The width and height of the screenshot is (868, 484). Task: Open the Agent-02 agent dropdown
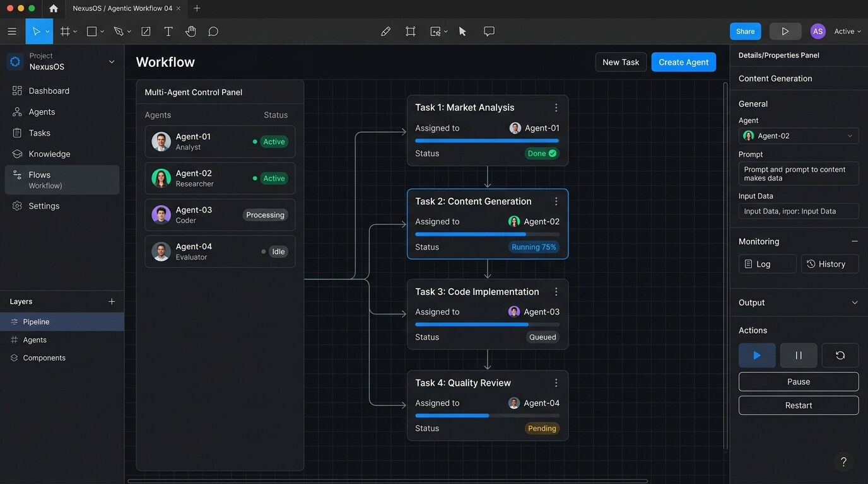pos(799,136)
